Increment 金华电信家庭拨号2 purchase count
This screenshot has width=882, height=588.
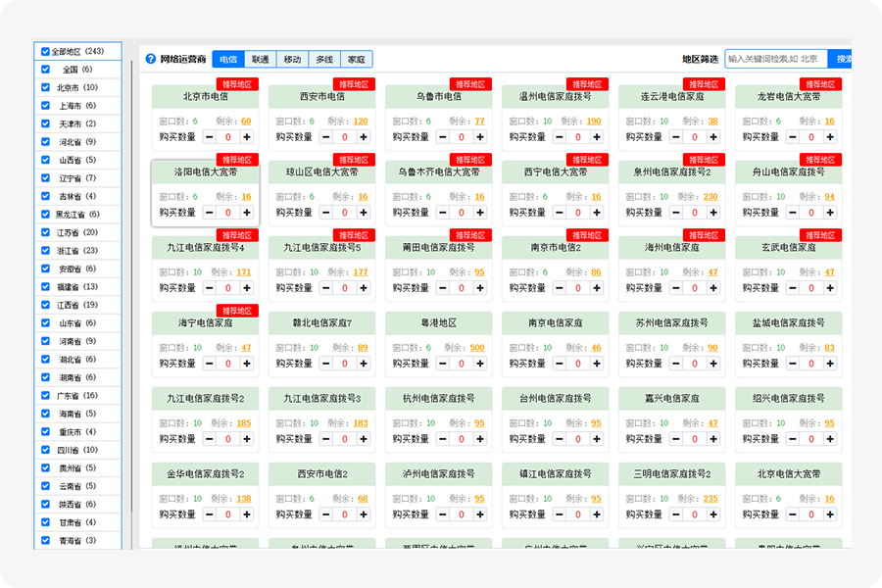tap(247, 514)
